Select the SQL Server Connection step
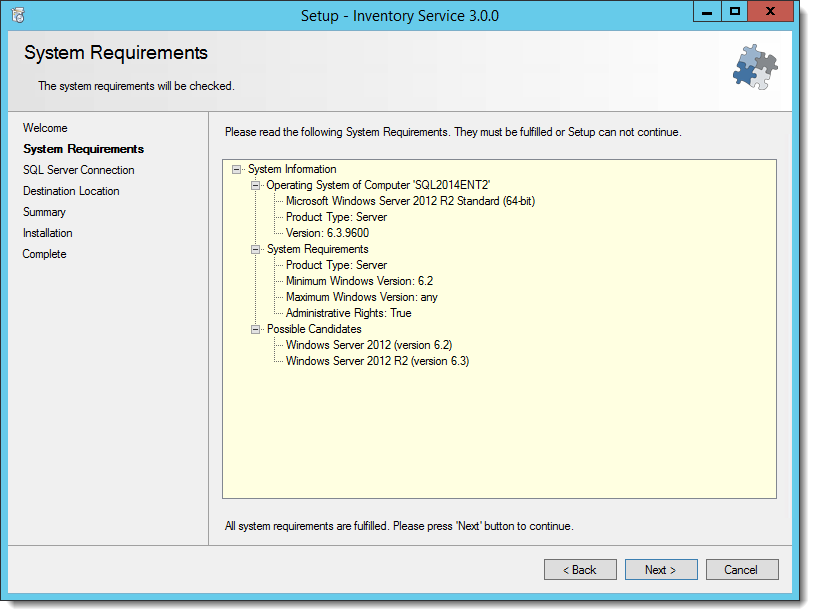 click(78, 170)
